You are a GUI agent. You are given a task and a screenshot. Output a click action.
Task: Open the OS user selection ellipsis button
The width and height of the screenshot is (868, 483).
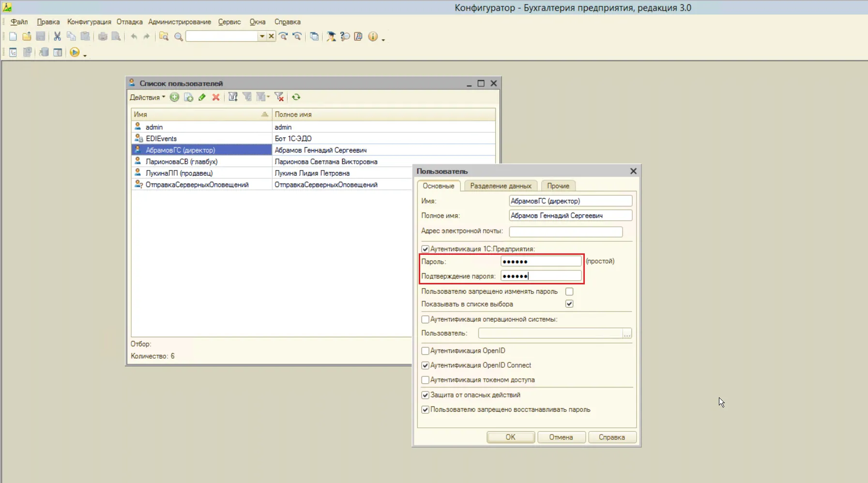point(627,333)
